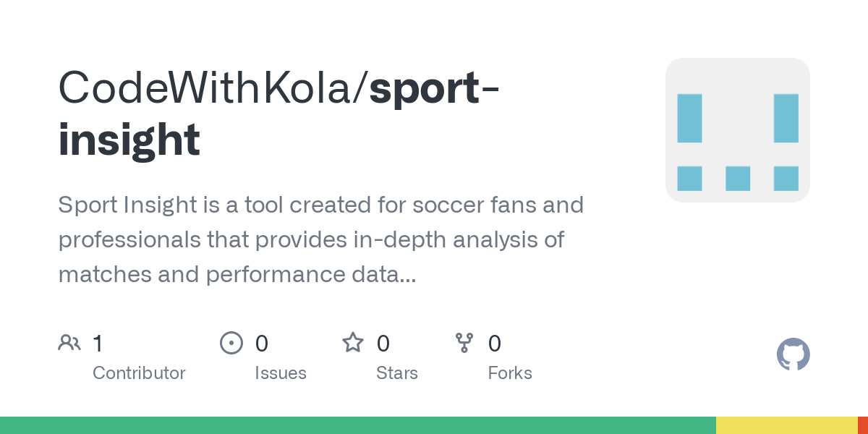Click the red language bar segment

[x=863, y=425]
